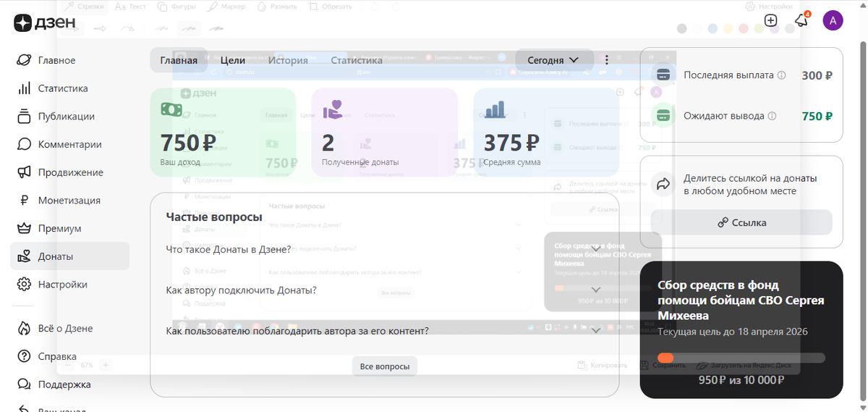Click the 950 ₽ из 10 000 ₽ text
Image resolution: width=868 pixels, height=412 pixels.
[x=741, y=379]
